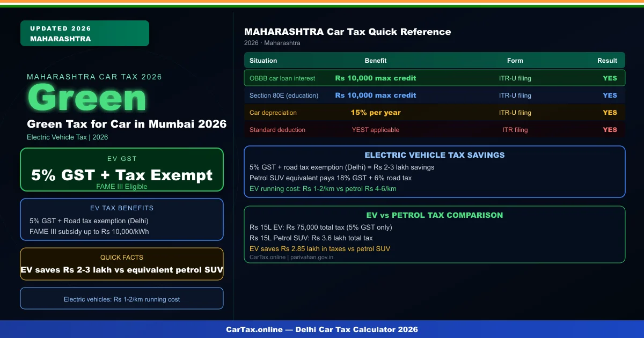Click the Result column header
This screenshot has height=338, width=644.
[x=608, y=61]
